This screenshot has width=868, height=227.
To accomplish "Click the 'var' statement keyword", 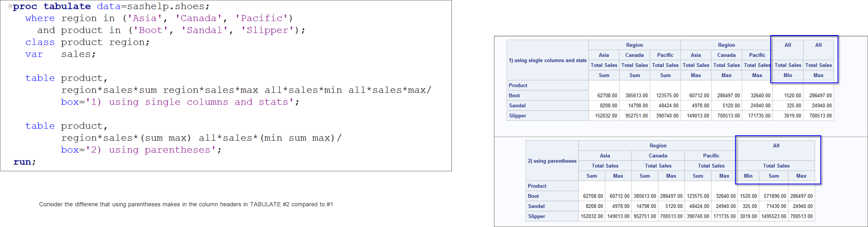I will pyautogui.click(x=34, y=55).
